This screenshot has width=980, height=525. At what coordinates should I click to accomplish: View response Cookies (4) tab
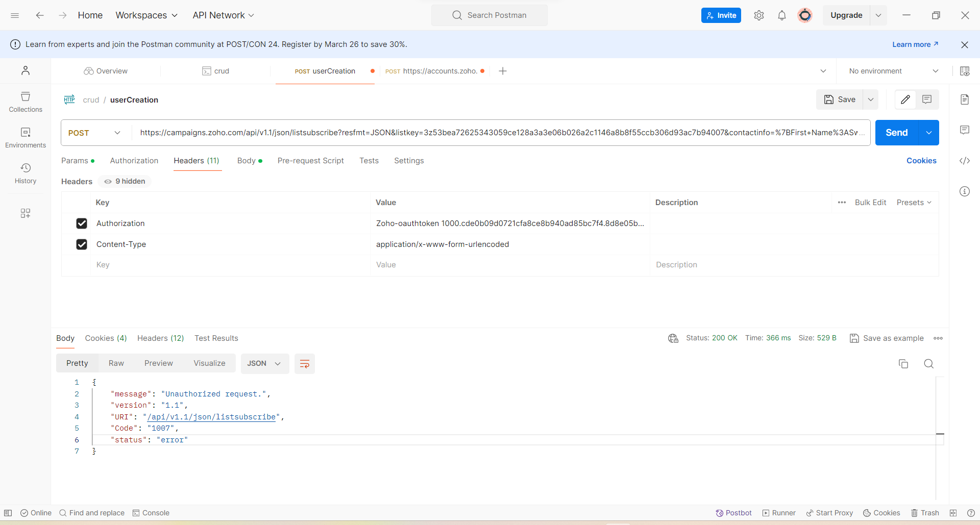(x=106, y=338)
